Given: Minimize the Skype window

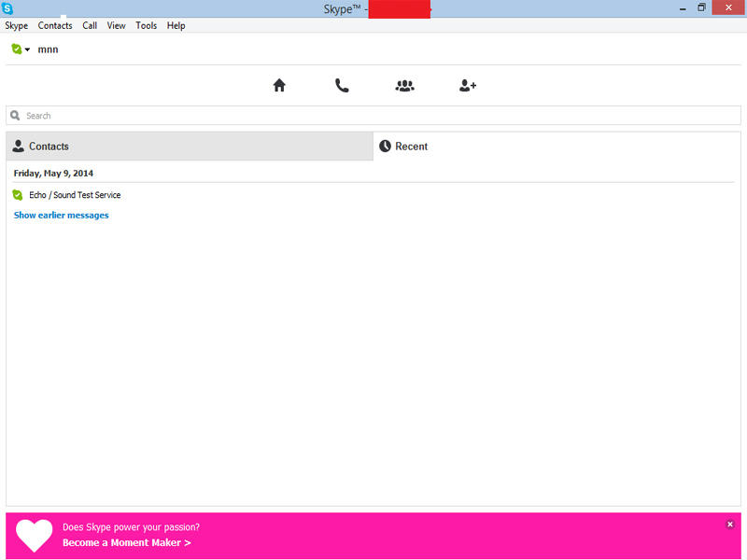Looking at the screenshot, I should (683, 8).
